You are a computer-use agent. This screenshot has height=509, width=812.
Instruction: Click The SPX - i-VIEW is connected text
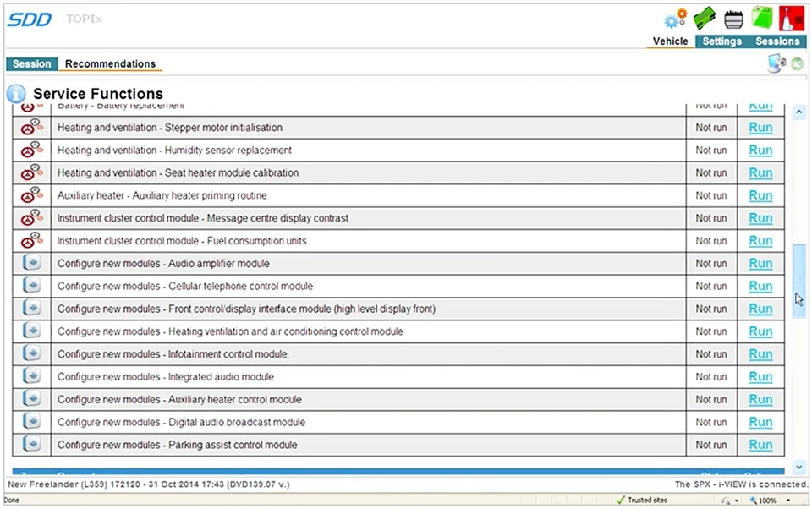pos(741,484)
